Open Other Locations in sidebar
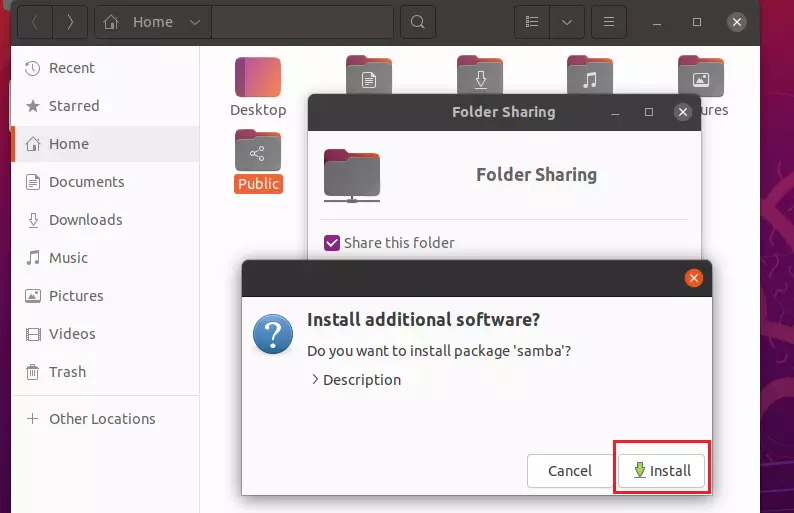The image size is (794, 513). point(105,419)
